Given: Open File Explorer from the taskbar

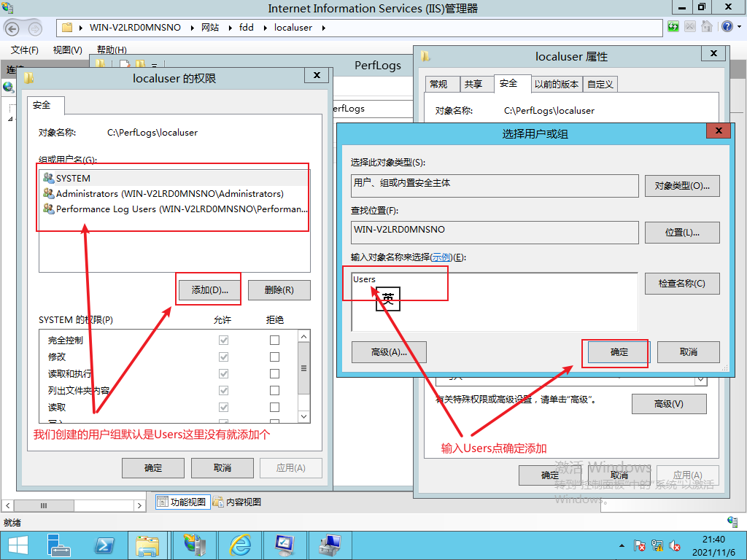Looking at the screenshot, I should [147, 545].
